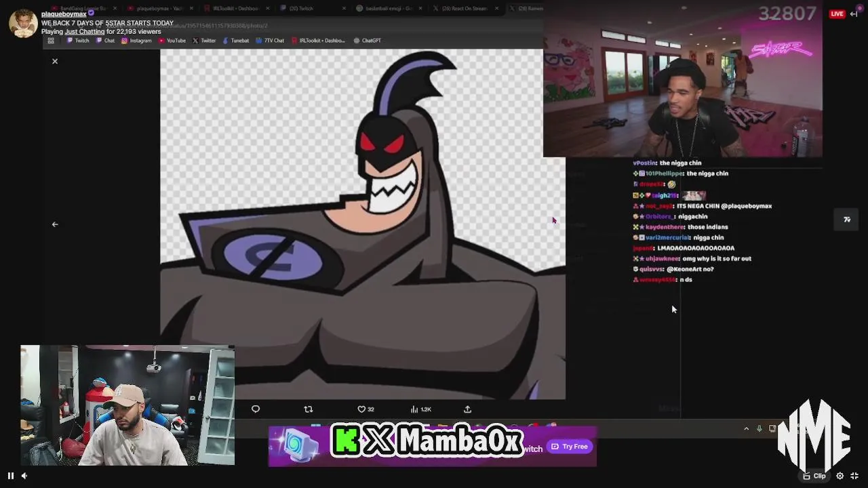Open the Twitch bookmark

pyautogui.click(x=78, y=41)
